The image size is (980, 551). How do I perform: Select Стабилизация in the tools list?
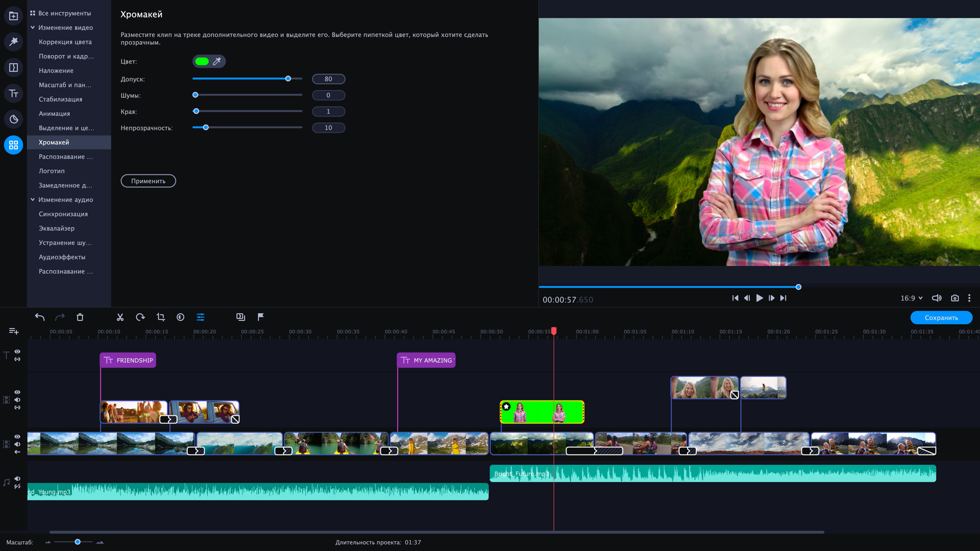pyautogui.click(x=60, y=99)
